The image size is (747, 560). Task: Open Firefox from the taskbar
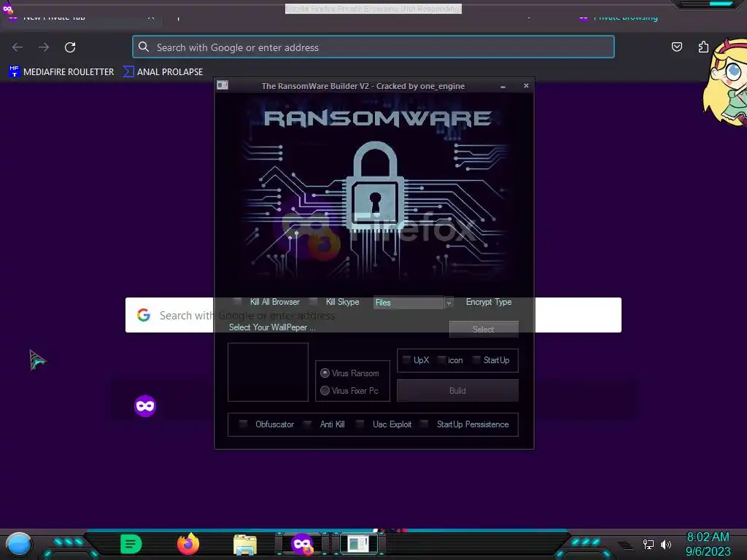click(188, 544)
